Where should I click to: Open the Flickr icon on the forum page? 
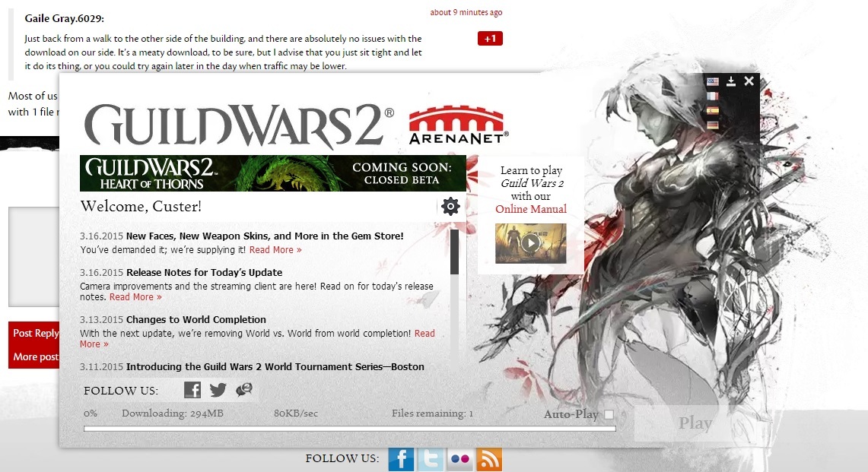click(x=460, y=459)
